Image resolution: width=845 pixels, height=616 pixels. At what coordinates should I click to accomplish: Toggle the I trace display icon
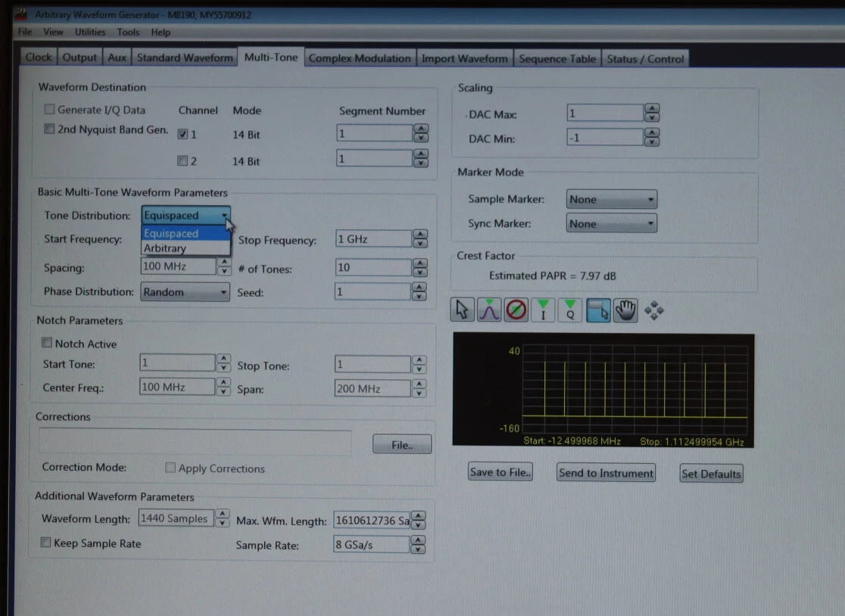(543, 310)
